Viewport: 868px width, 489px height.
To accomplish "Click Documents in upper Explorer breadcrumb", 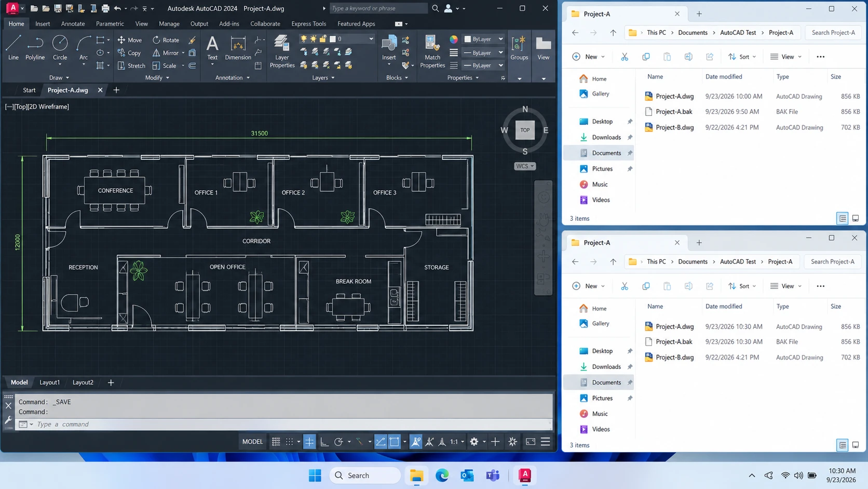I will click(x=693, y=33).
